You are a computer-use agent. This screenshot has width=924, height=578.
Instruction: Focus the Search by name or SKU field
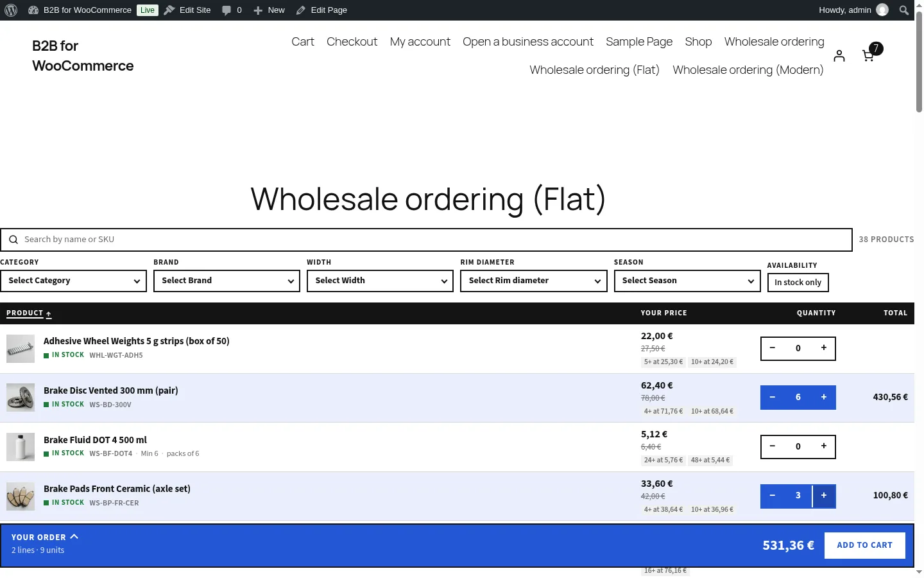[426, 240]
